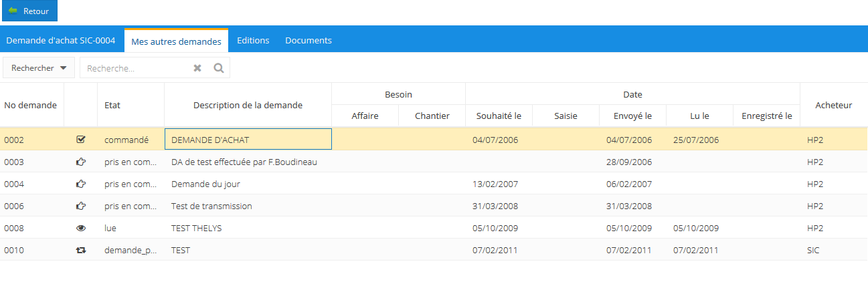This screenshot has width=868, height=302.
Task: Select the Mes autres demandes tab
Action: (x=176, y=41)
